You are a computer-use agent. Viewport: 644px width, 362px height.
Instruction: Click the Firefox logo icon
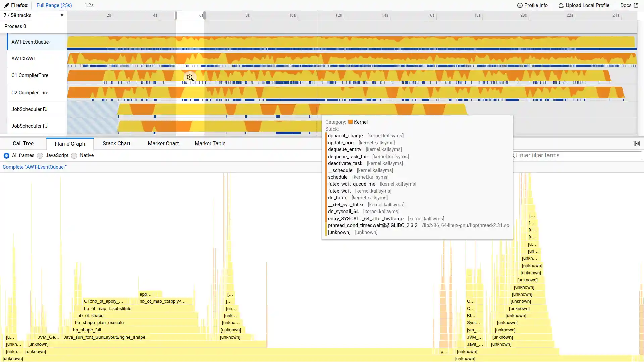tap(7, 5)
